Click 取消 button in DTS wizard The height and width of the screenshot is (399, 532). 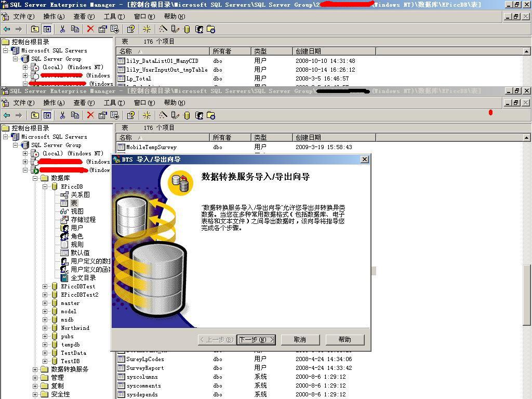[x=300, y=340]
